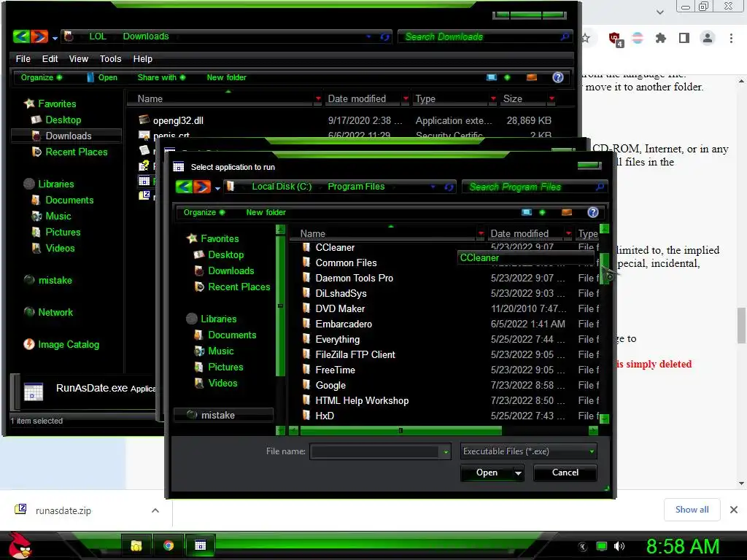Open help in Downloads Explorer toolbar
The width and height of the screenshot is (747, 560).
(558, 77)
